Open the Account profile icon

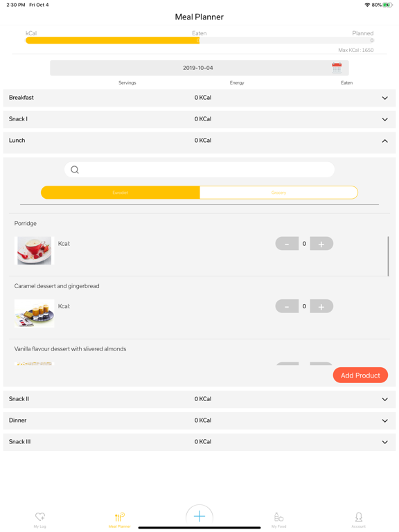[359, 517]
